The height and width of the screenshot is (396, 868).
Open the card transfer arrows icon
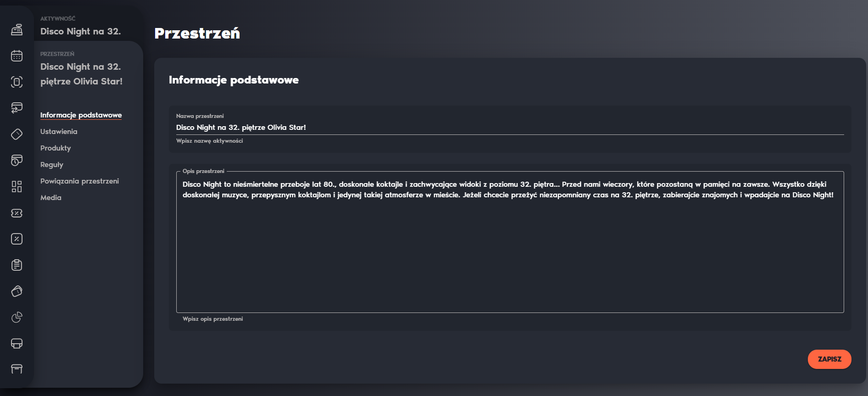(17, 108)
